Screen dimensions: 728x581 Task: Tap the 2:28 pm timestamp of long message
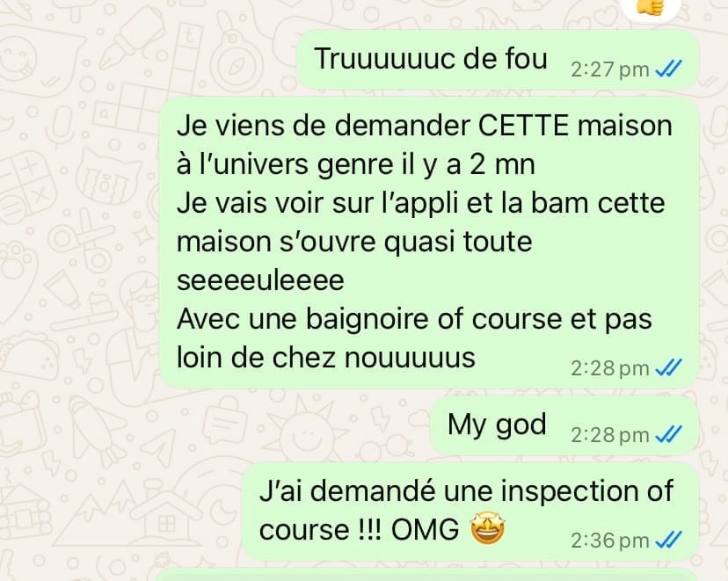[609, 368]
